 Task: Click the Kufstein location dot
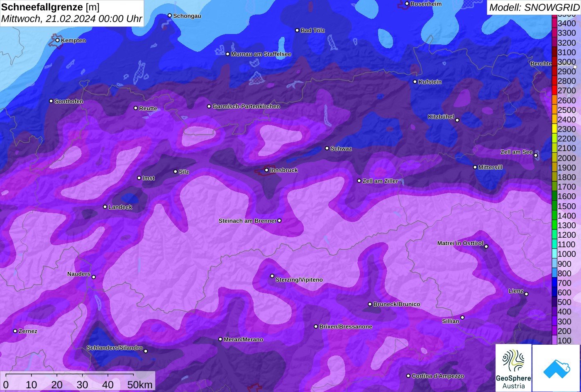[x=415, y=82]
